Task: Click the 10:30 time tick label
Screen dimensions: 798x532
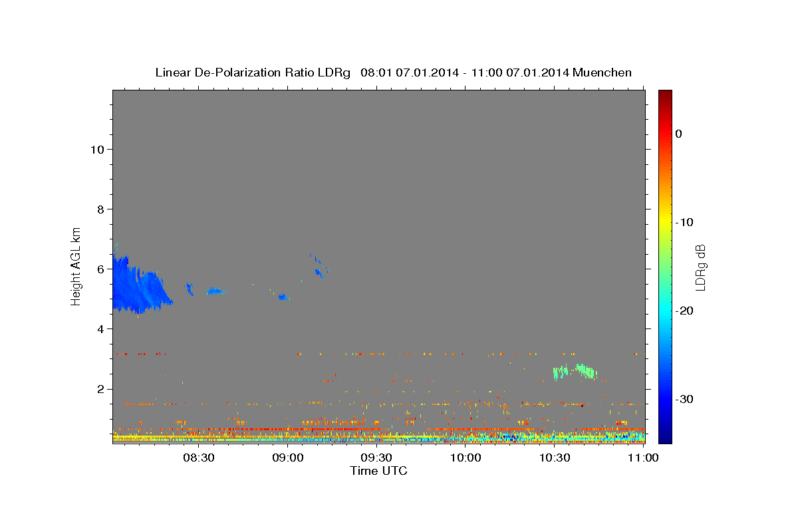Action: click(x=554, y=458)
